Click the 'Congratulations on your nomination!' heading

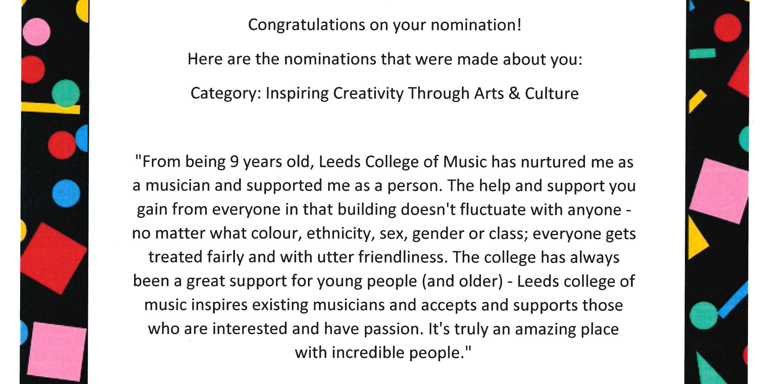(385, 25)
